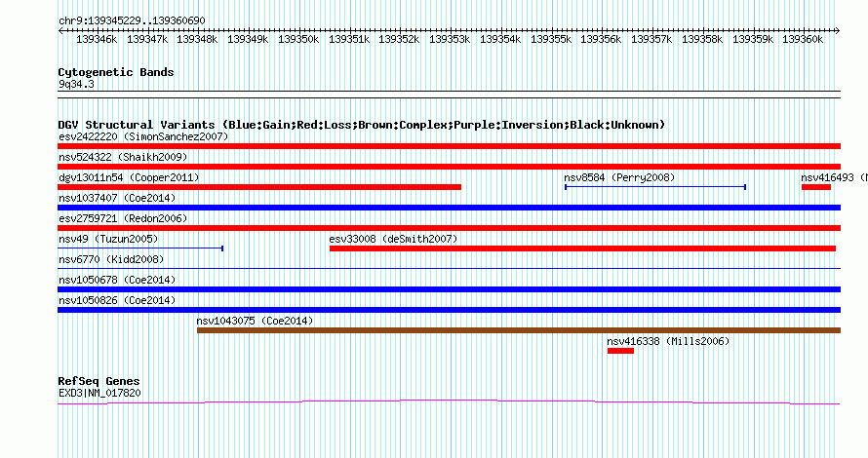The height and width of the screenshot is (458, 868).
Task: Click the chr9:139345229..139360690 coordinate text
Action: (132, 21)
